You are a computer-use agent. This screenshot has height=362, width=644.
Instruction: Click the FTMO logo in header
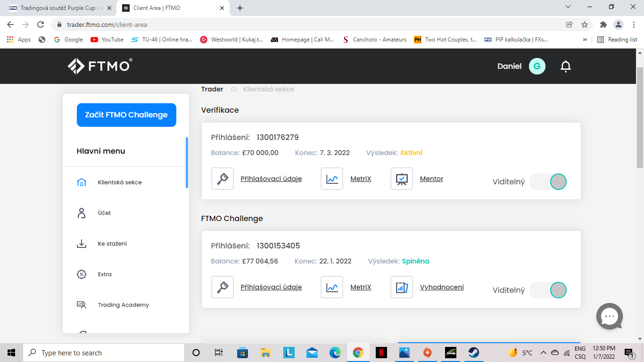tap(100, 66)
